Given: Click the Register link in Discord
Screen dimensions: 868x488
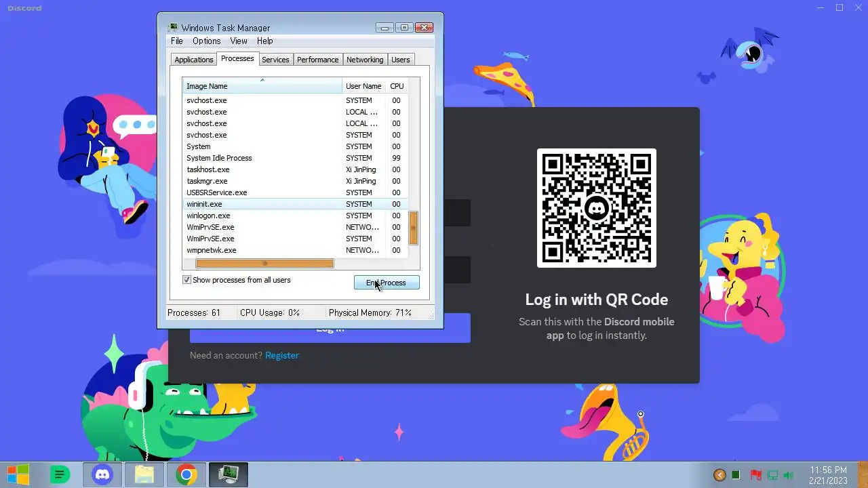Looking at the screenshot, I should 282,355.
